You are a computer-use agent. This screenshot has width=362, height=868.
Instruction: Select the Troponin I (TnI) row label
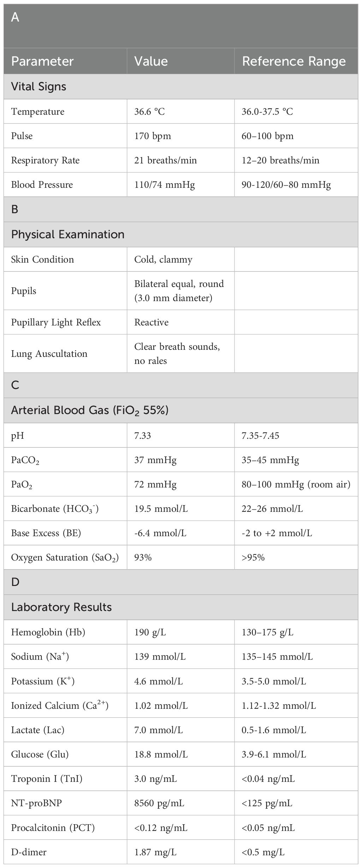[x=47, y=779]
